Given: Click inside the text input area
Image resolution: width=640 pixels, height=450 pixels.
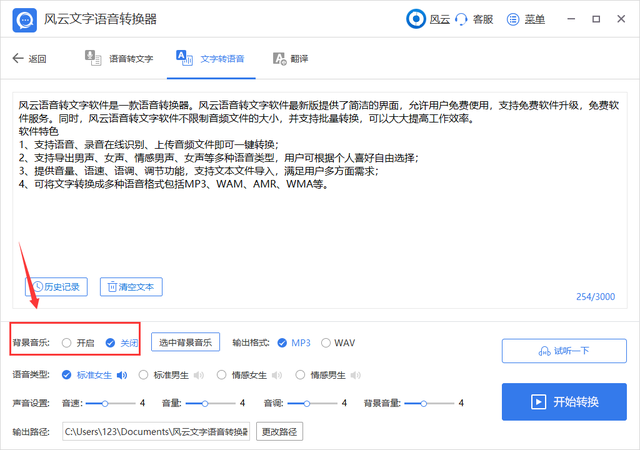Looking at the screenshot, I should pos(320,200).
